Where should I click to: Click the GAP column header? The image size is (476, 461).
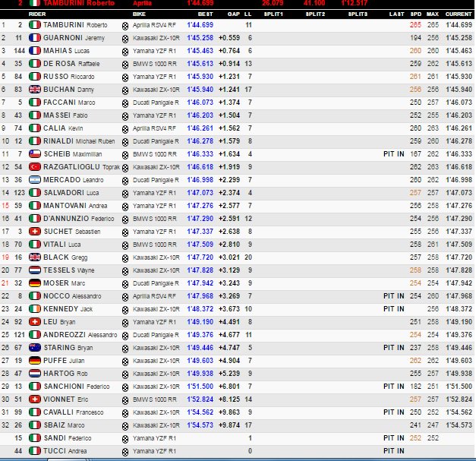click(234, 14)
